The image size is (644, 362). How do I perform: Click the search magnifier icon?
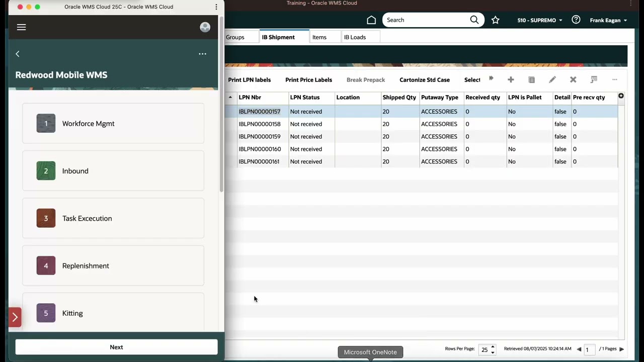point(474,20)
